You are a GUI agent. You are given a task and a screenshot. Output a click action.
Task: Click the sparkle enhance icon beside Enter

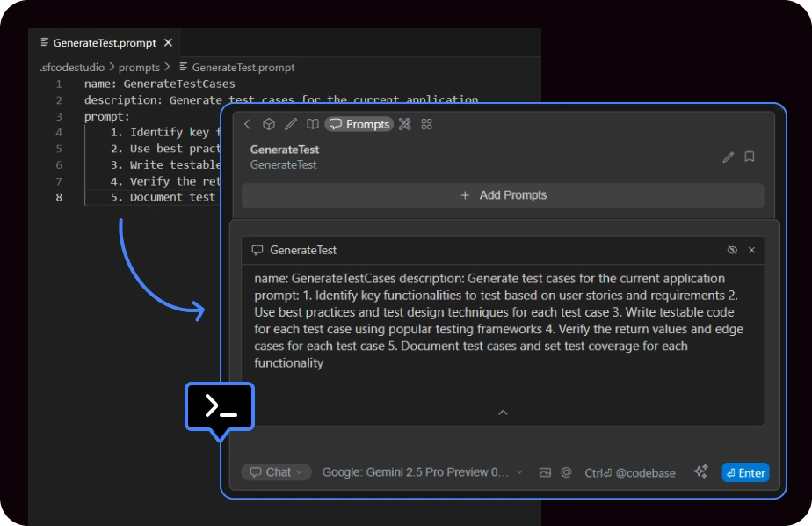point(700,472)
